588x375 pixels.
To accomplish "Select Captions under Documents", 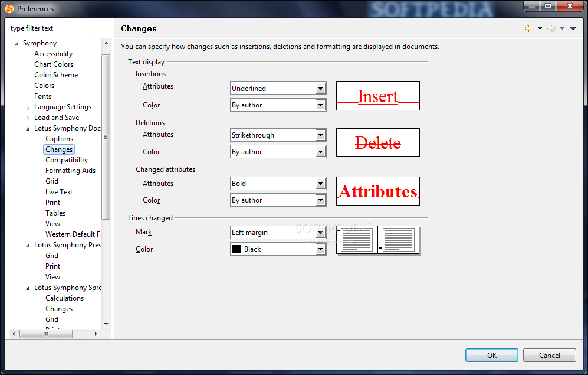I will (x=59, y=139).
